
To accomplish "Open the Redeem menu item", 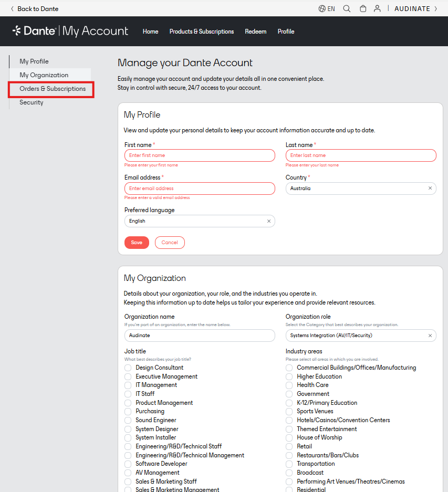I will pos(256,32).
